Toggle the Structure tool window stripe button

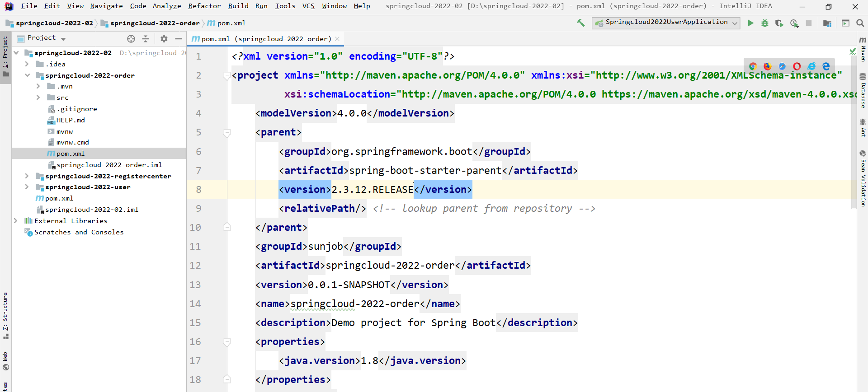pos(5,316)
